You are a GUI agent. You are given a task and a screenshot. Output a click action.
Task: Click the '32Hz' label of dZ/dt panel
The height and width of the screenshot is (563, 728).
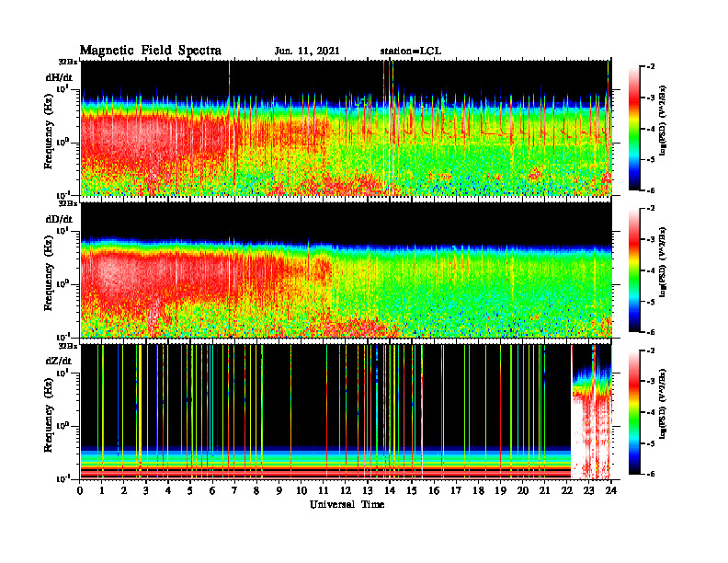[68, 345]
